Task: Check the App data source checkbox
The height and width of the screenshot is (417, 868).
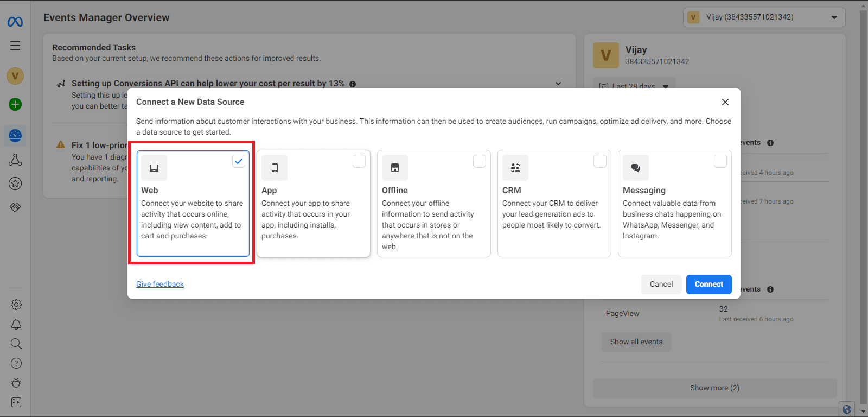Action: (359, 161)
